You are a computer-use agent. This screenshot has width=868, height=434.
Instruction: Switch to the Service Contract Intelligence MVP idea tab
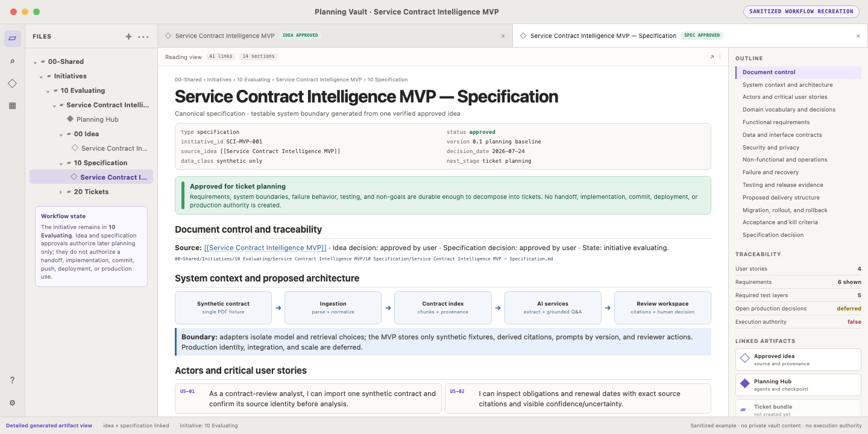(x=335, y=36)
